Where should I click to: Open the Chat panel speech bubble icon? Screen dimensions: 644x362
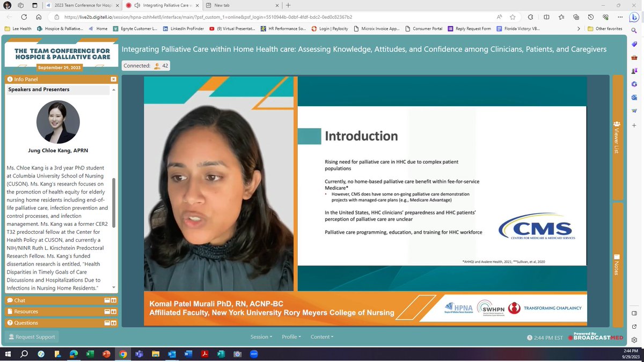coord(10,300)
